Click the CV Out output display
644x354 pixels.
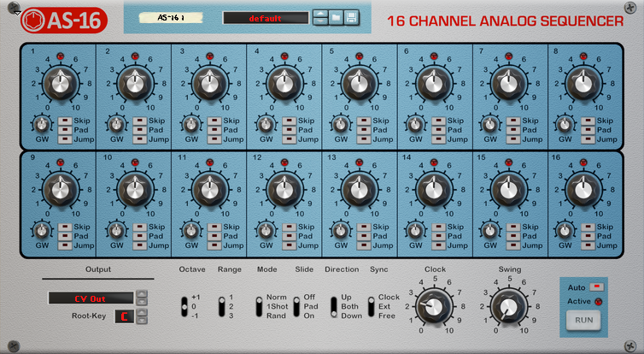[x=91, y=298]
